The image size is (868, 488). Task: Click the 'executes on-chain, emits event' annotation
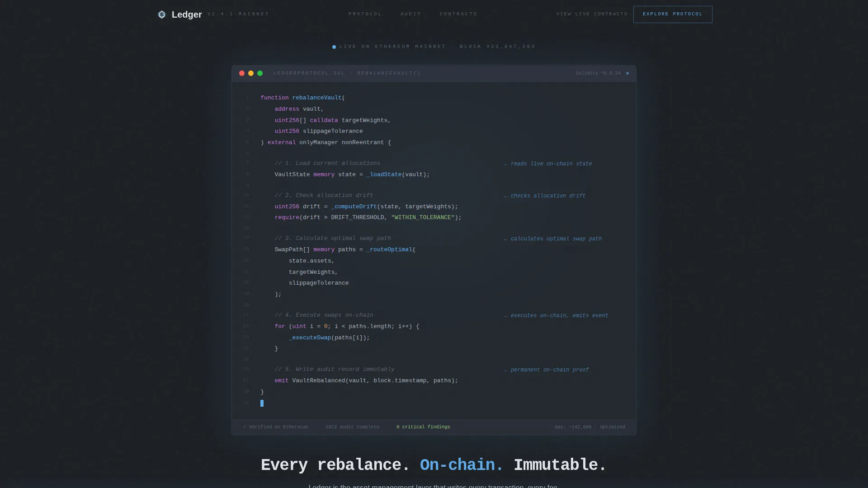556,315
